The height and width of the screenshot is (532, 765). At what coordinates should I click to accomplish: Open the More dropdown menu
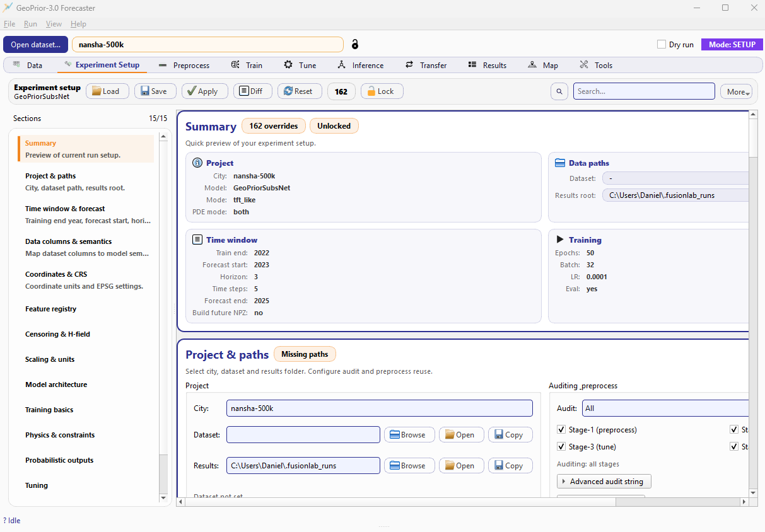pyautogui.click(x=736, y=92)
